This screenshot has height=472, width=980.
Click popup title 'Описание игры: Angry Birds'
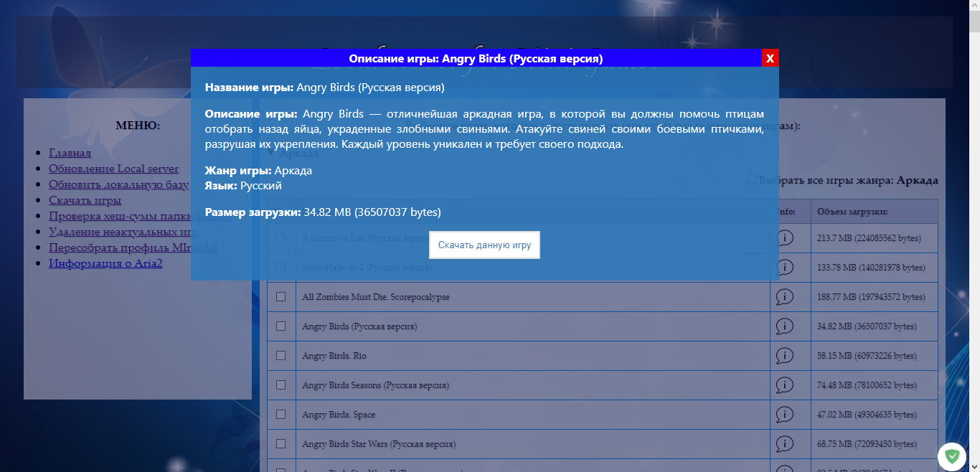[476, 58]
